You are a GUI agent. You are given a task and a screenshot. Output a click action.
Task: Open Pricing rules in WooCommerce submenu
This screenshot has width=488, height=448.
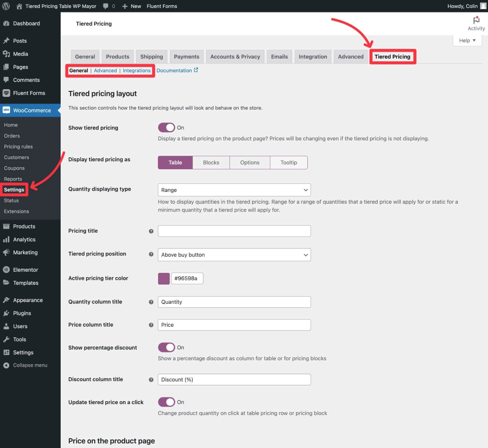click(x=18, y=147)
